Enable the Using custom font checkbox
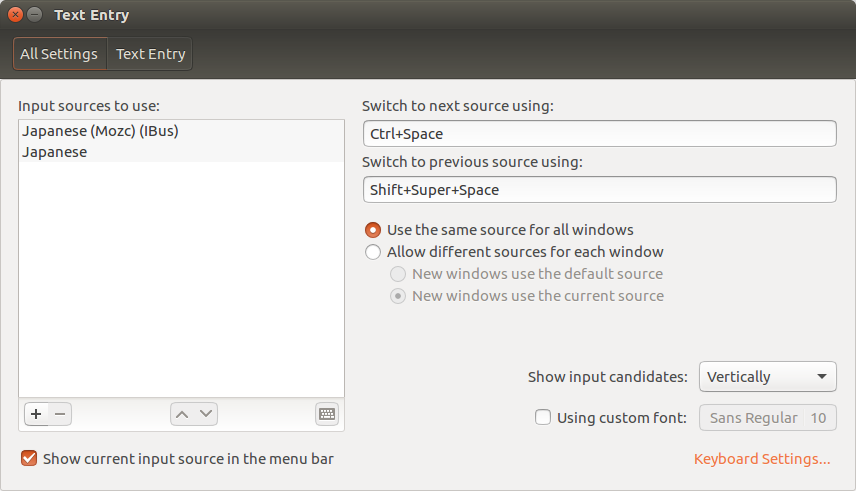The height and width of the screenshot is (491, 856). pos(543,418)
